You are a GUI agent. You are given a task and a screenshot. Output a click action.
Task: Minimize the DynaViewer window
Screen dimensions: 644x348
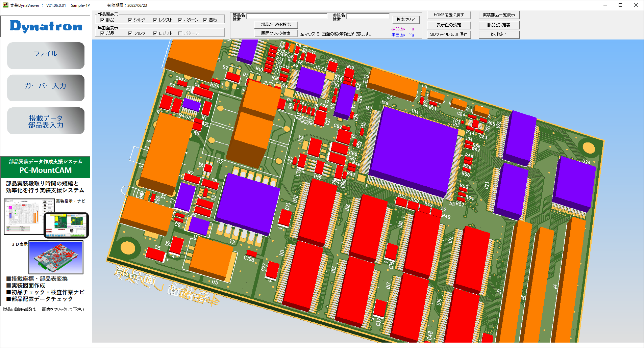point(605,5)
